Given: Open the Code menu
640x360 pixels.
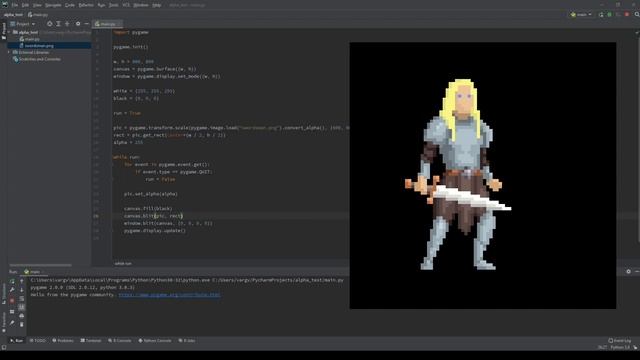Looking at the screenshot, I should pyautogui.click(x=70, y=5).
